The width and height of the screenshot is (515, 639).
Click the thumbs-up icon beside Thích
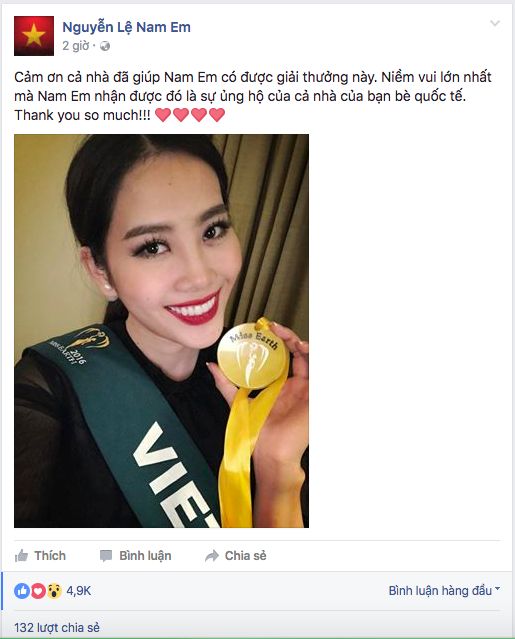coord(22,555)
